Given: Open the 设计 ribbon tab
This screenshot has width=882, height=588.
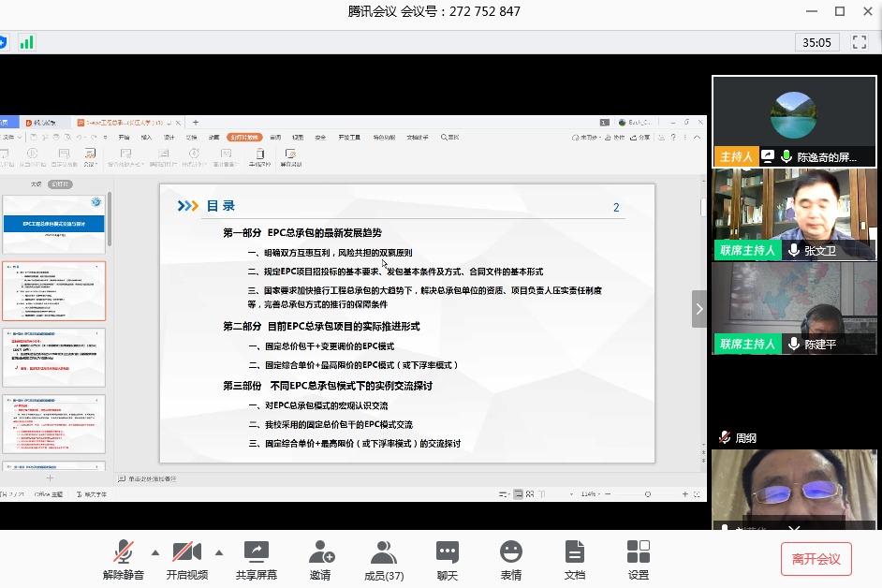Looking at the screenshot, I should coord(169,138).
